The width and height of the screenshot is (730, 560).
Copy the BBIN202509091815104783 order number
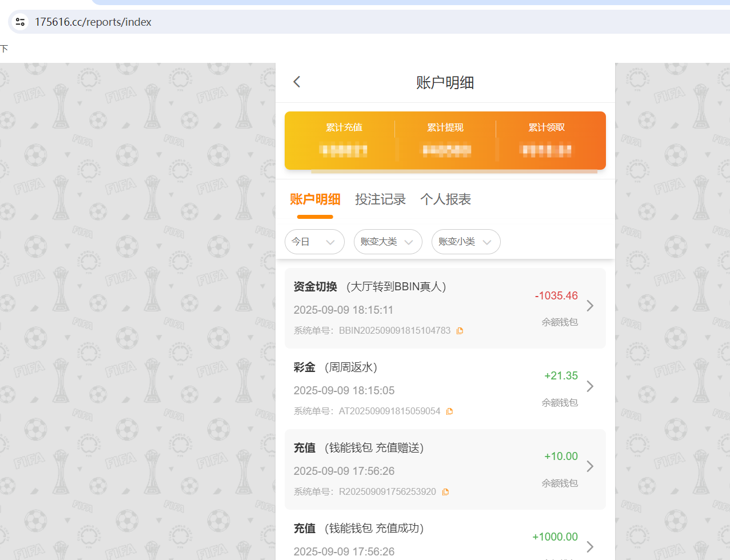(460, 330)
